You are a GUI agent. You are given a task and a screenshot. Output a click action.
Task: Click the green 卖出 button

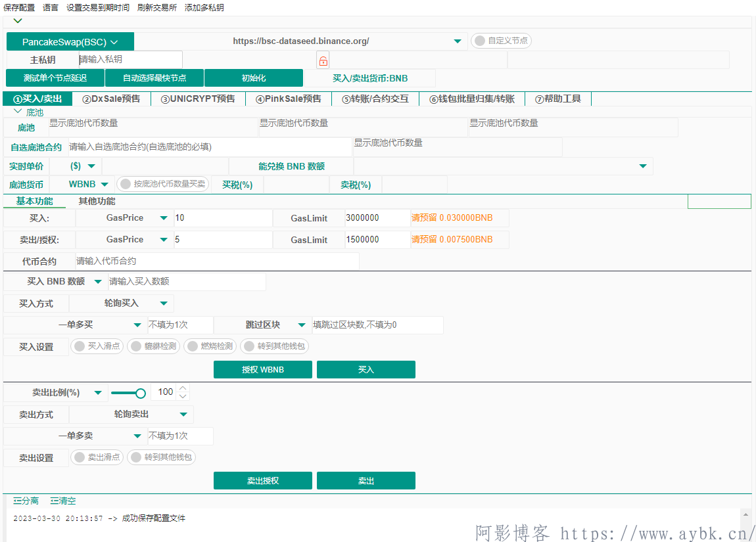point(366,480)
